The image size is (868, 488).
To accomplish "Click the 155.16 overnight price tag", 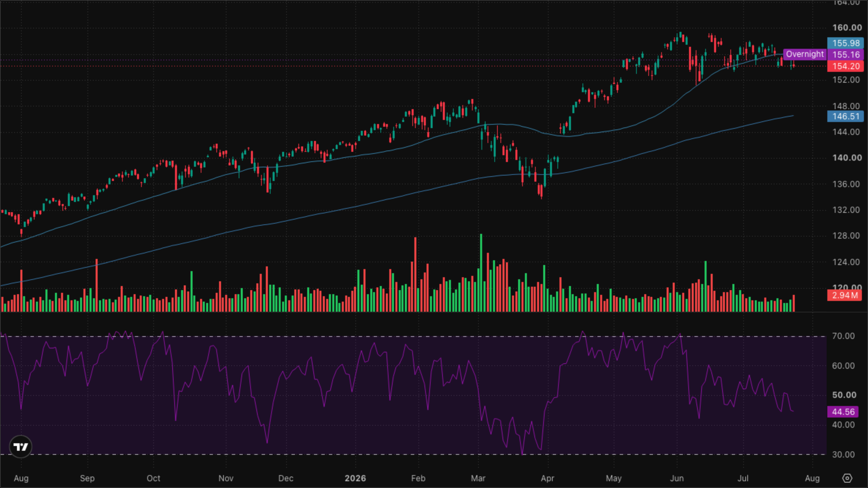I will point(846,55).
